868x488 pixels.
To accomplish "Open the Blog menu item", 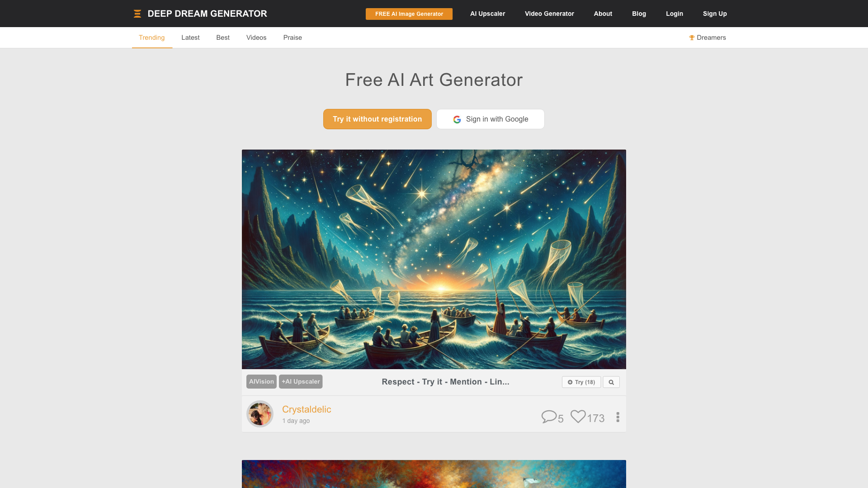I will [x=639, y=13].
